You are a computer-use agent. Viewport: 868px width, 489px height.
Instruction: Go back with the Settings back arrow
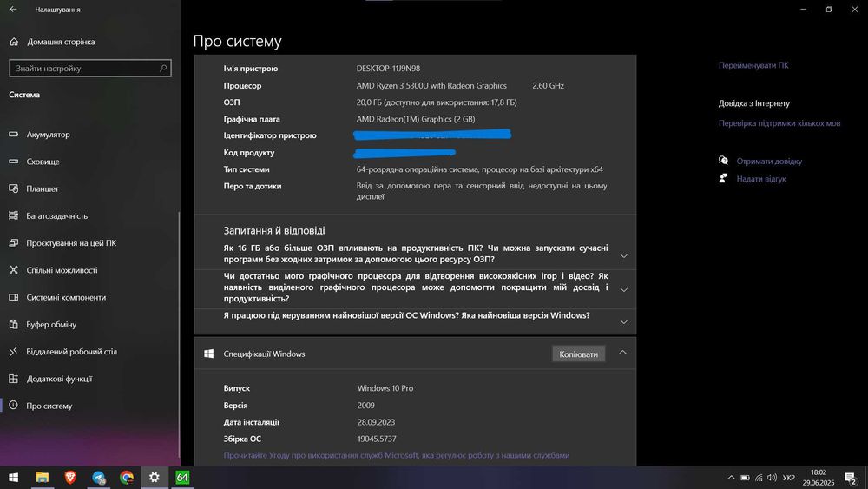[x=13, y=10]
